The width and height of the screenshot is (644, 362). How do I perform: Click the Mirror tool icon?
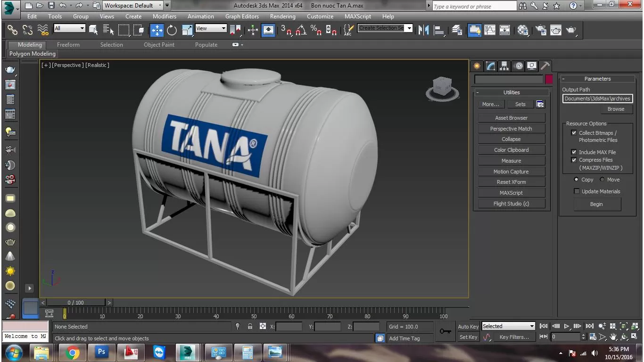pos(423,30)
